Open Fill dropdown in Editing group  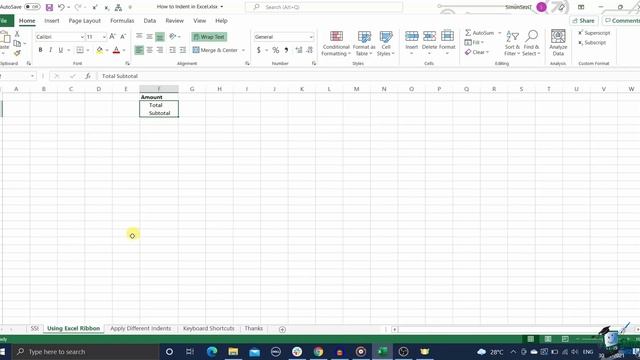click(474, 42)
